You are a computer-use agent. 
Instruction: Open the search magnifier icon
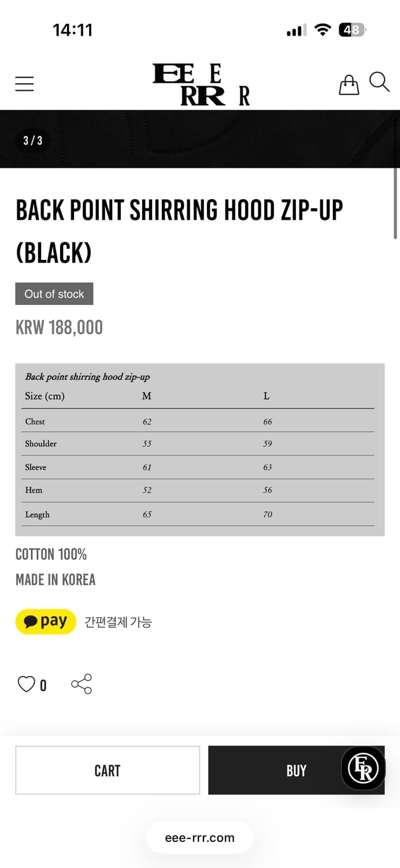379,83
